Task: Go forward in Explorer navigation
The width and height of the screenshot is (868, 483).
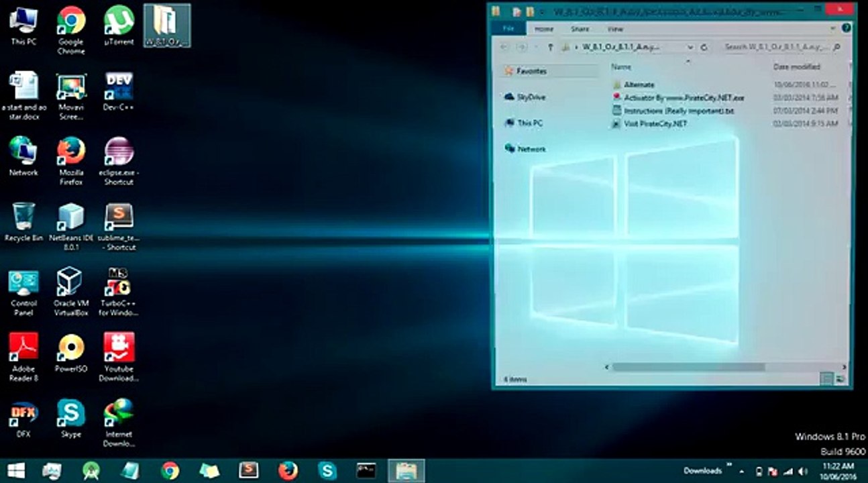Action: click(522, 47)
